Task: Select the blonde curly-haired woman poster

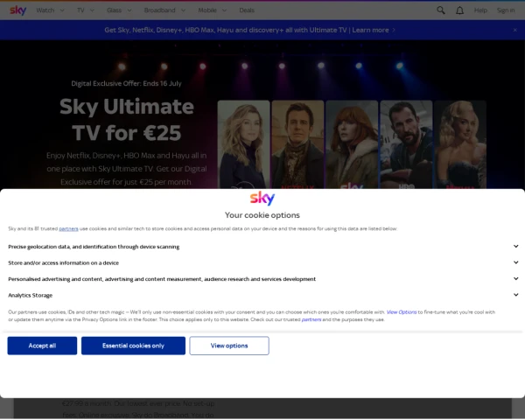Action: click(x=460, y=144)
